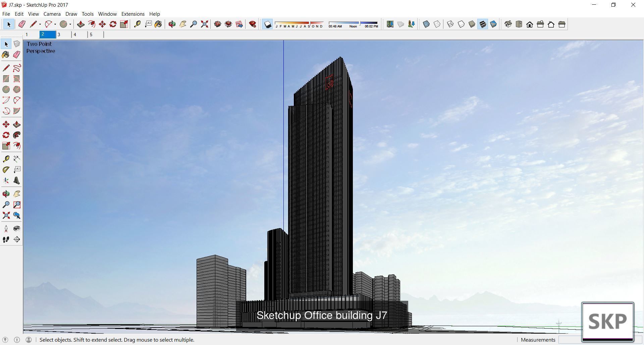The width and height of the screenshot is (644, 345).
Task: Switch to scene tab 4
Action: click(x=79, y=34)
